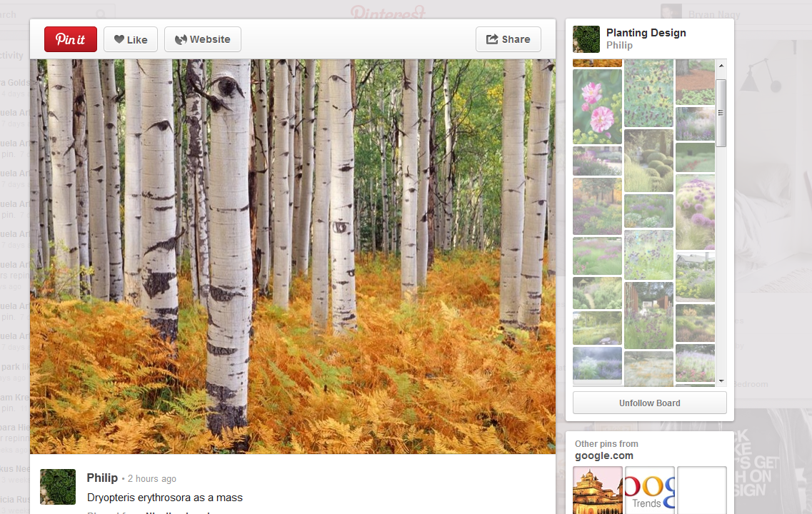Open the Google Trends pin thumbnail
This screenshot has width=812, height=514.
(x=649, y=490)
